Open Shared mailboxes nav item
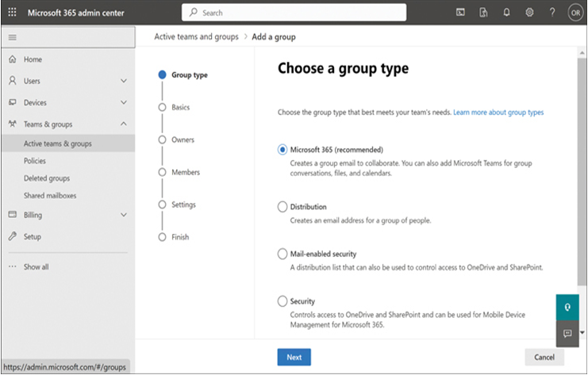Image resolution: width=588 pixels, height=375 pixels. [x=68, y=195]
